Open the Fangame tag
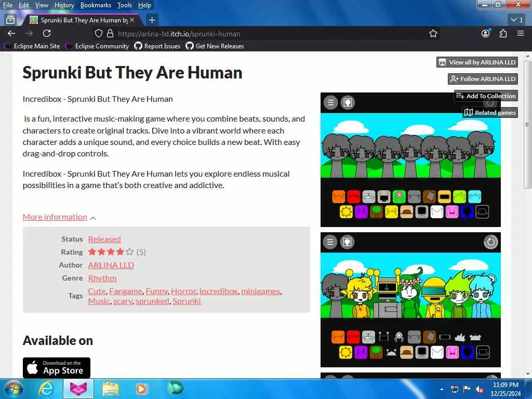 pyautogui.click(x=126, y=291)
